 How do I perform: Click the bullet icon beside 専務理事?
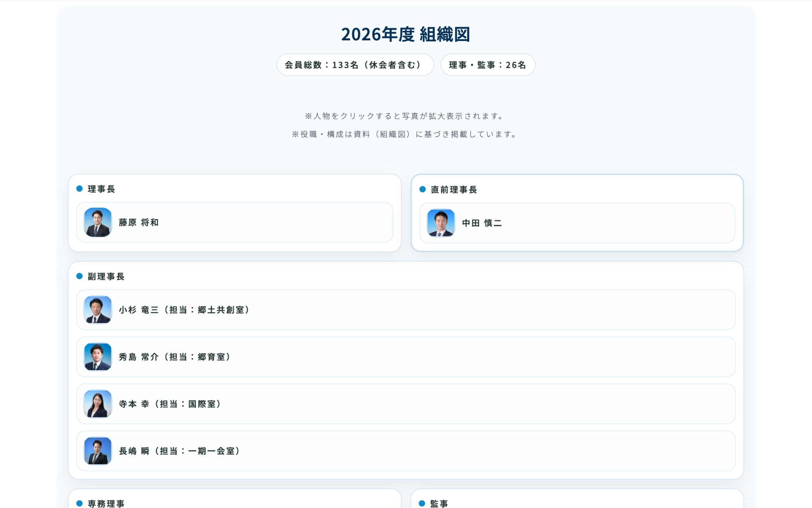[79, 504]
